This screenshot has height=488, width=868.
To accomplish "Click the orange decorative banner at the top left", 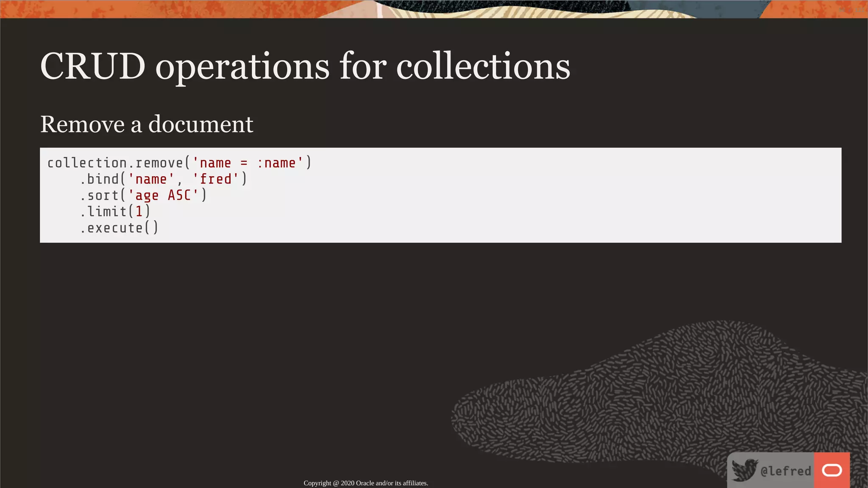I will pos(127,8).
